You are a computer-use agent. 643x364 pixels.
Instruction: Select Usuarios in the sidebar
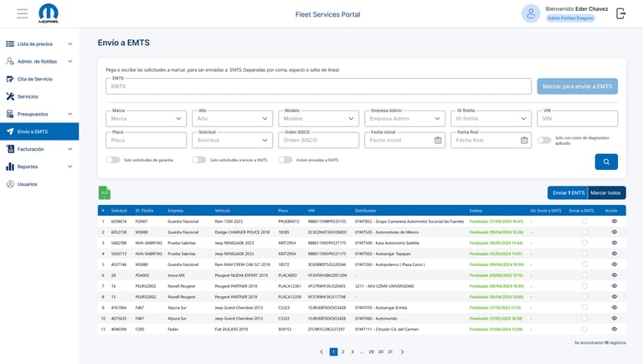click(x=27, y=184)
